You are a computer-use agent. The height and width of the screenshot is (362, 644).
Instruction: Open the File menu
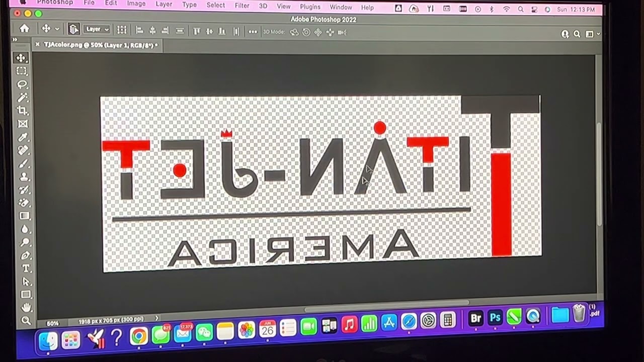tap(89, 3)
